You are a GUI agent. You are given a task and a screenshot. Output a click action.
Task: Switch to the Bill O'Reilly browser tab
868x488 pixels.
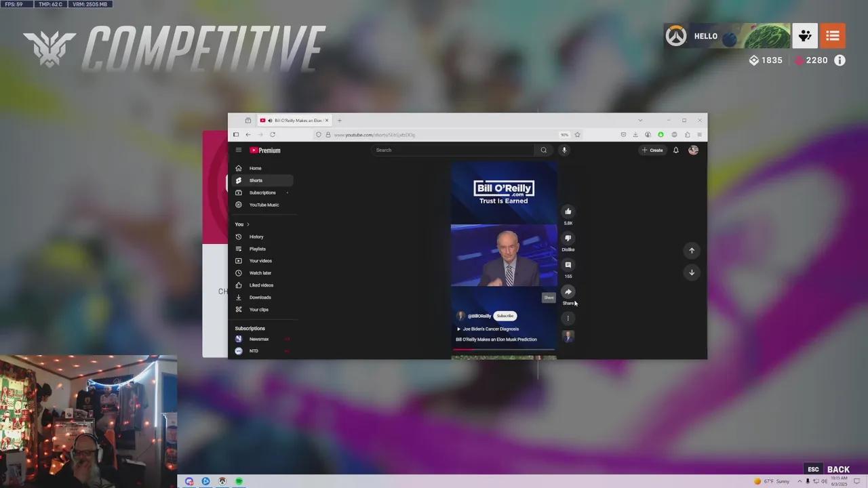pyautogui.click(x=294, y=121)
